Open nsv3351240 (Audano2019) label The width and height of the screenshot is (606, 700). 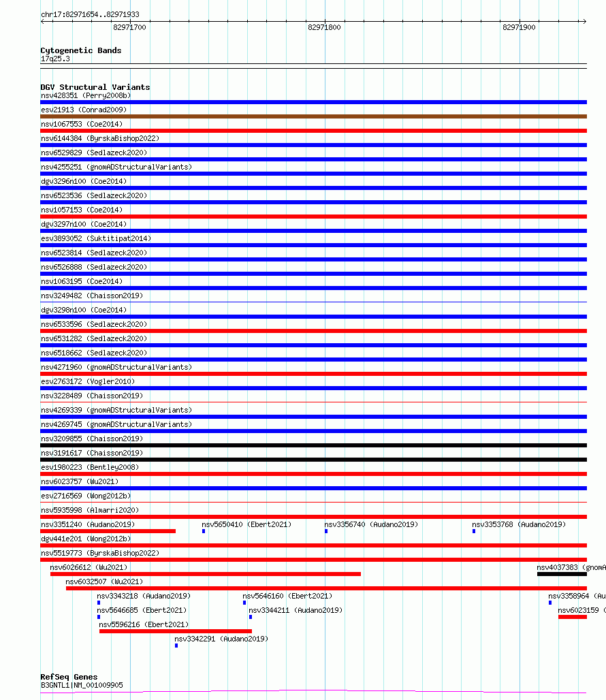tap(88, 524)
